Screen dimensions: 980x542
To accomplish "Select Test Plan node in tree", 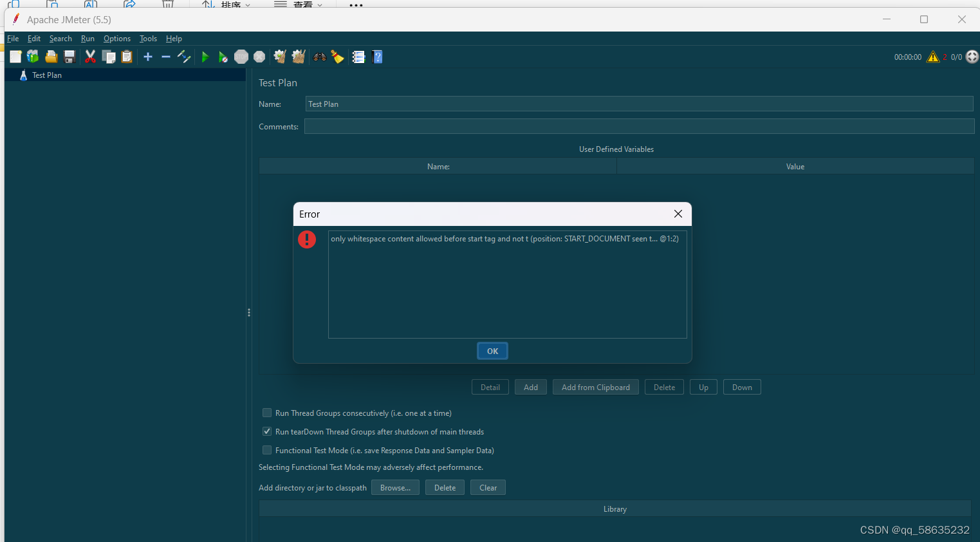I will 47,75.
